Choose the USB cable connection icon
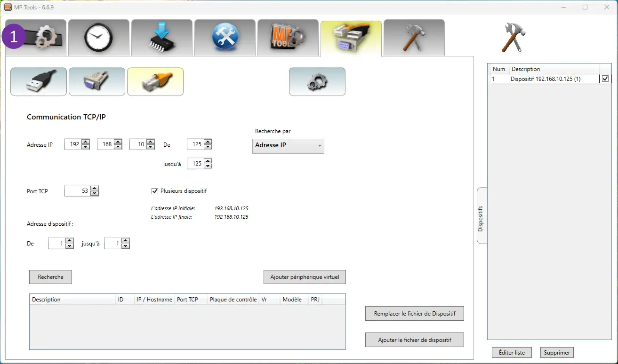This screenshot has width=618, height=364. (39, 81)
